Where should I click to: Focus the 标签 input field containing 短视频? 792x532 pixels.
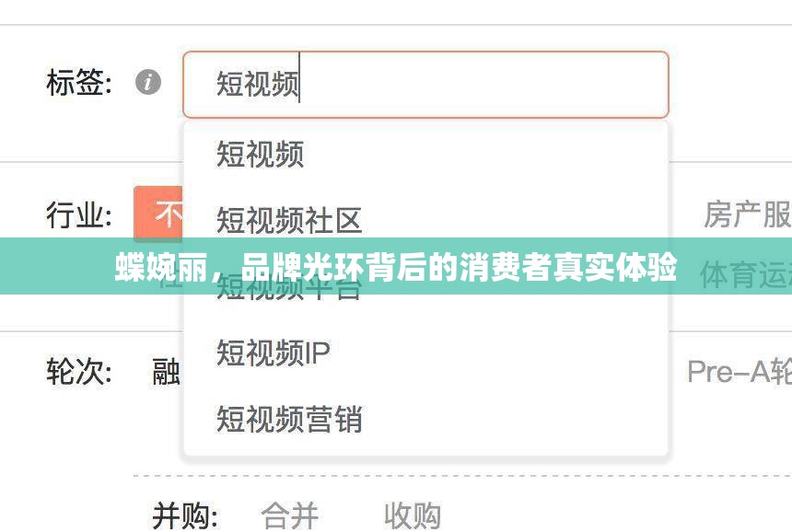pos(425,85)
